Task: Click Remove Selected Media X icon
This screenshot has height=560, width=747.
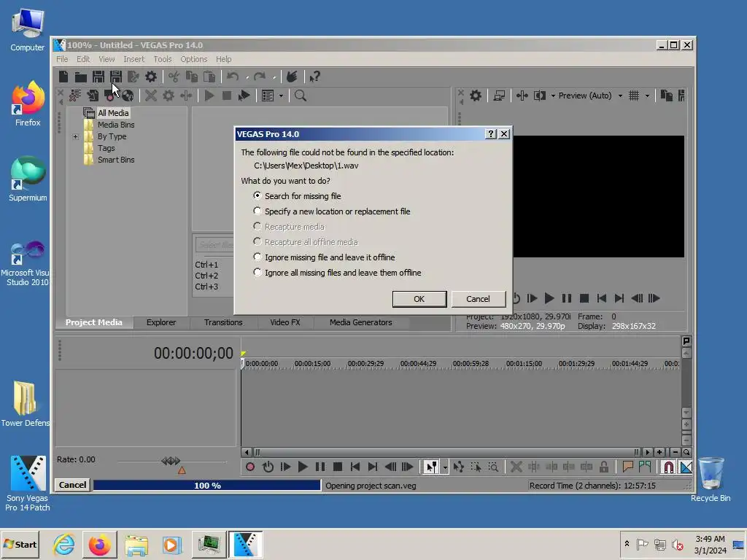Action: (x=150, y=96)
